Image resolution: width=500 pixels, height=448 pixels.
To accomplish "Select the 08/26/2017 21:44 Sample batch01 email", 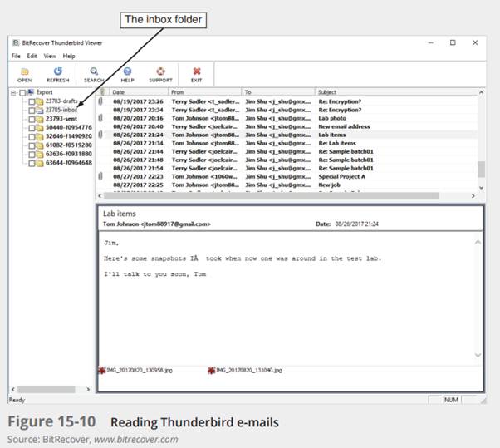I will [287, 151].
